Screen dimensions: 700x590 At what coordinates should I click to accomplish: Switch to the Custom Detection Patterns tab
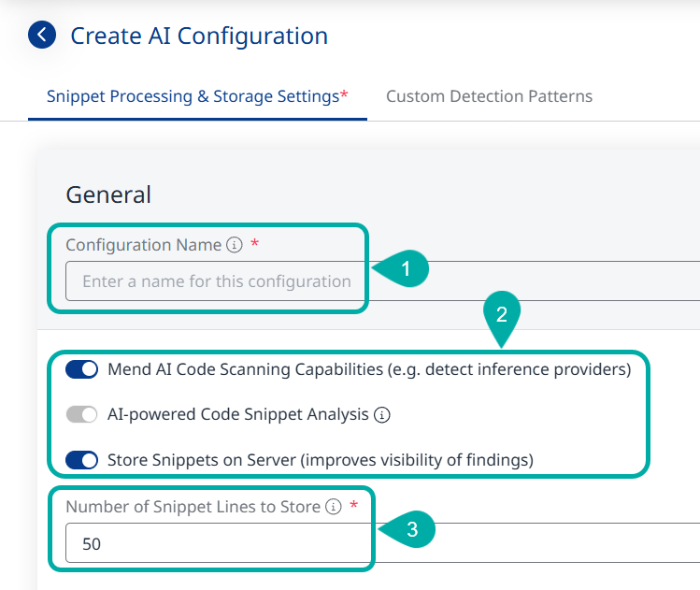coord(489,96)
